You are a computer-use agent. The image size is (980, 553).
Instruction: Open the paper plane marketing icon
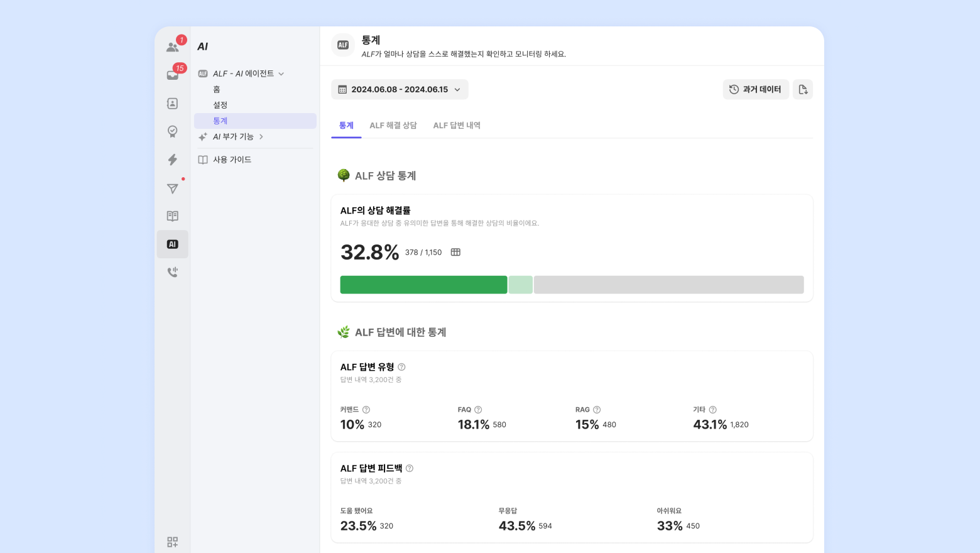coord(172,189)
